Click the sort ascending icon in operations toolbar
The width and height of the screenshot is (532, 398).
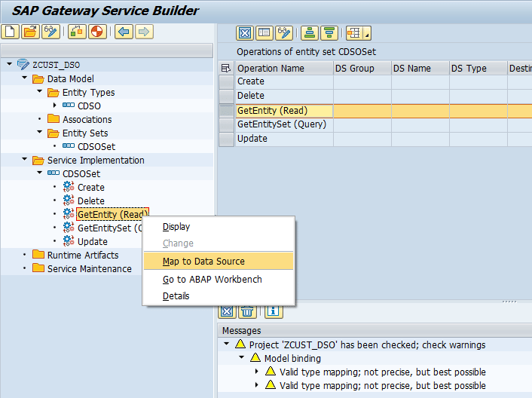tap(308, 32)
